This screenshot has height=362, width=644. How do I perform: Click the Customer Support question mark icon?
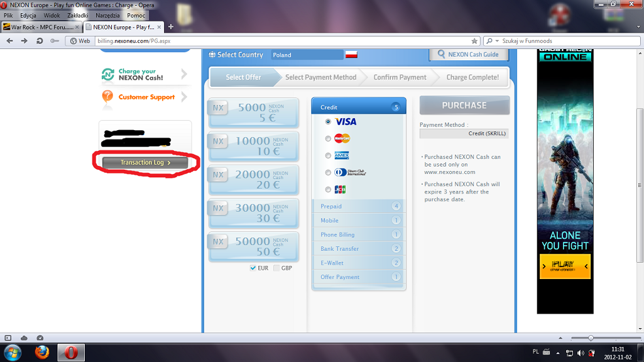pyautogui.click(x=107, y=97)
